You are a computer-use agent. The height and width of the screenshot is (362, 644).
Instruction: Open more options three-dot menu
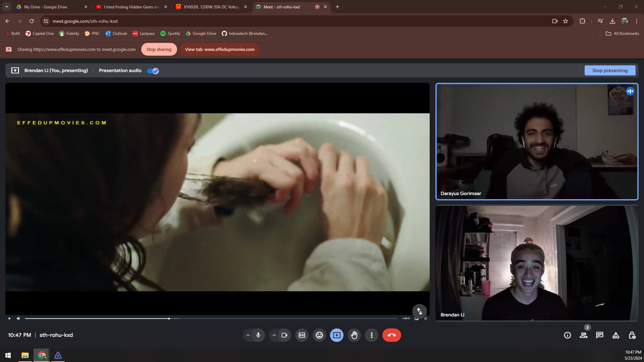point(372,335)
